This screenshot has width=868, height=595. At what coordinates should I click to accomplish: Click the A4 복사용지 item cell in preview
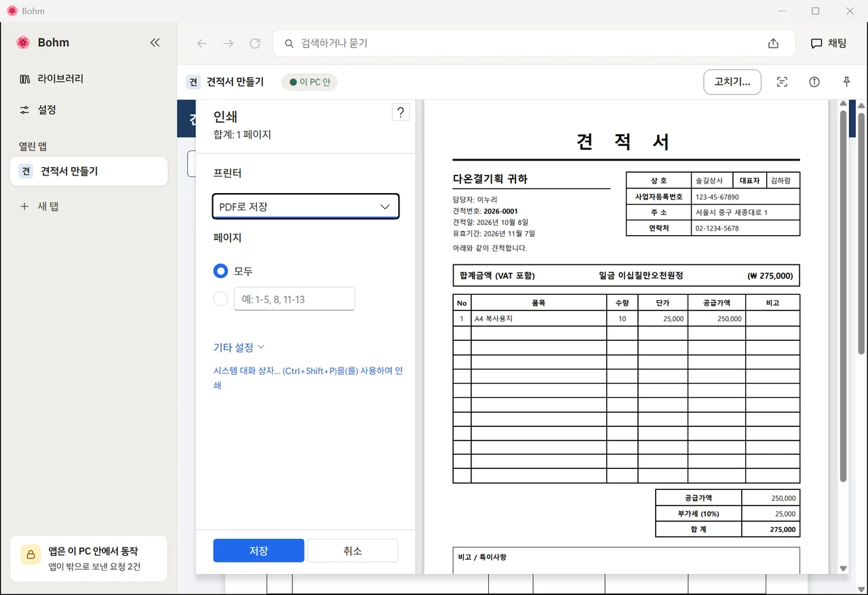[539, 319]
